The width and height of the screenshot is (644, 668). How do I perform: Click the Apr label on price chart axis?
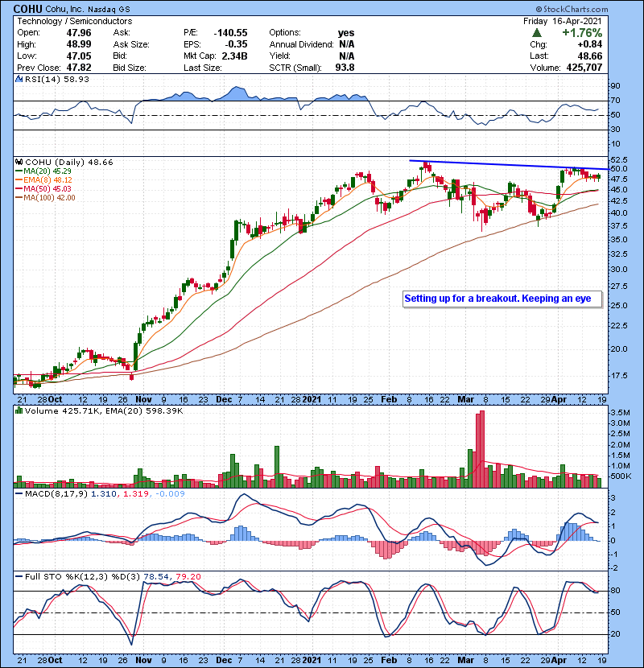559,400
